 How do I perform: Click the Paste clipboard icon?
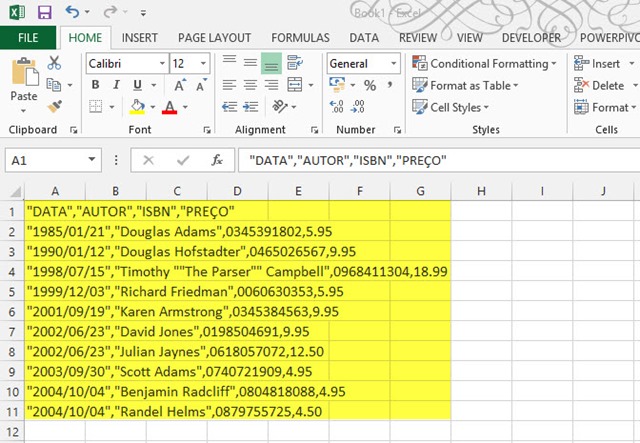[24, 72]
